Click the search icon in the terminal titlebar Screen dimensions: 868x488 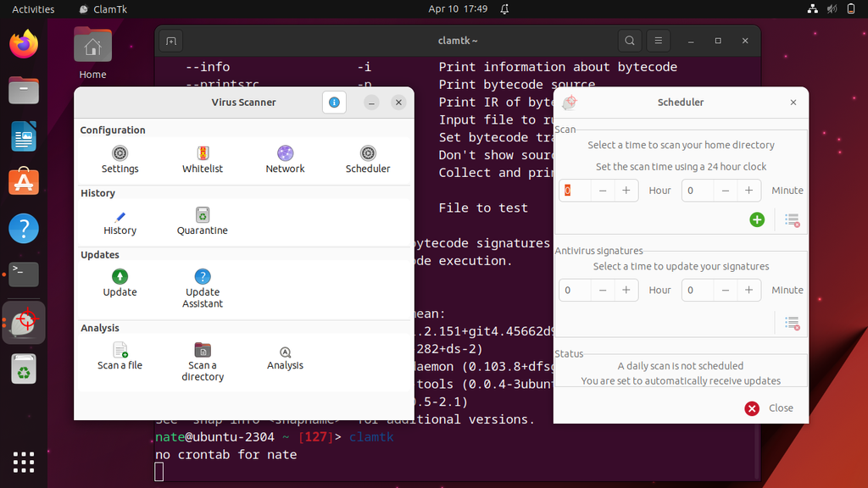[629, 40]
